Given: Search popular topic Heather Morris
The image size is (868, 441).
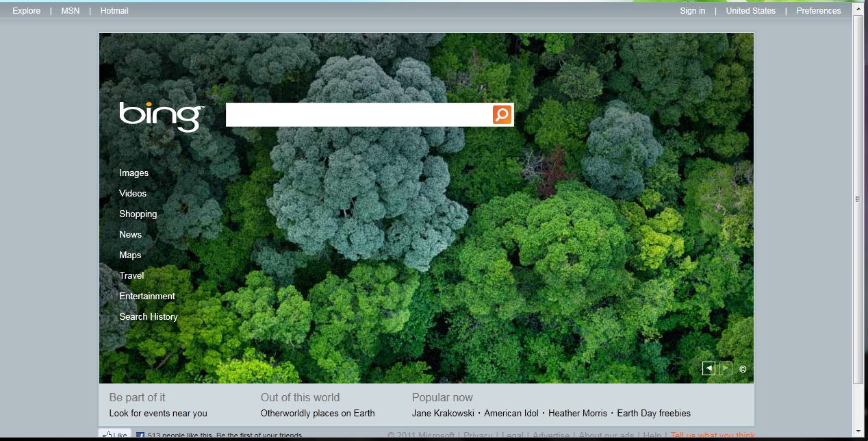Looking at the screenshot, I should [578, 414].
